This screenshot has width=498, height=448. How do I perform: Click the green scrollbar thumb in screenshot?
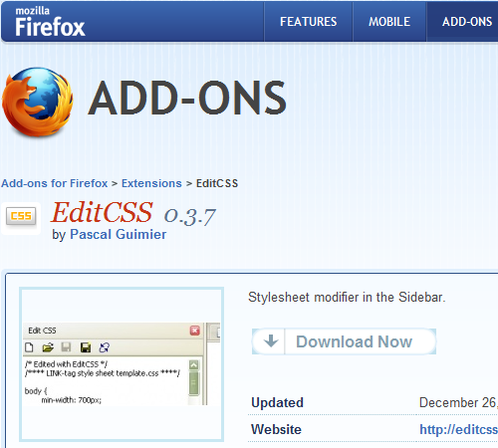click(194, 383)
